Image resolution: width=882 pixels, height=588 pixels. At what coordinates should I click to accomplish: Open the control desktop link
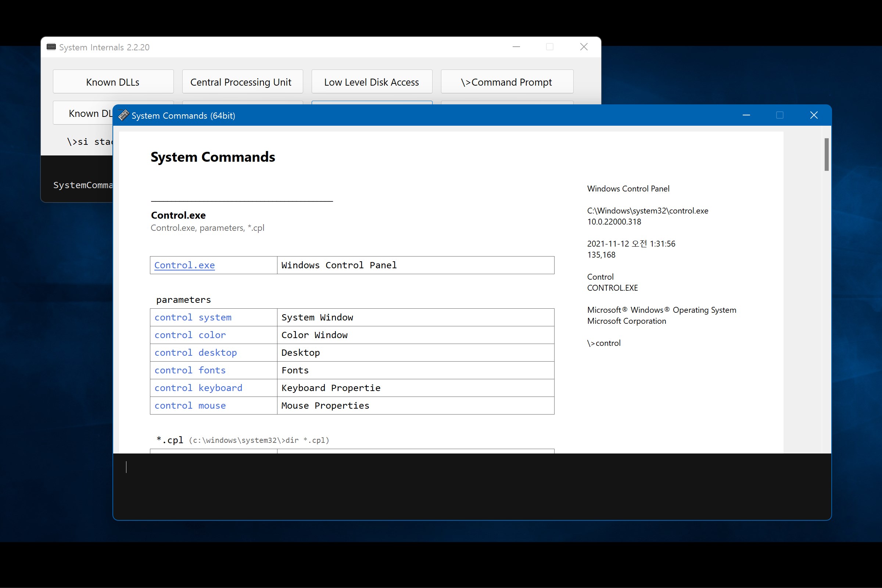coord(196,352)
